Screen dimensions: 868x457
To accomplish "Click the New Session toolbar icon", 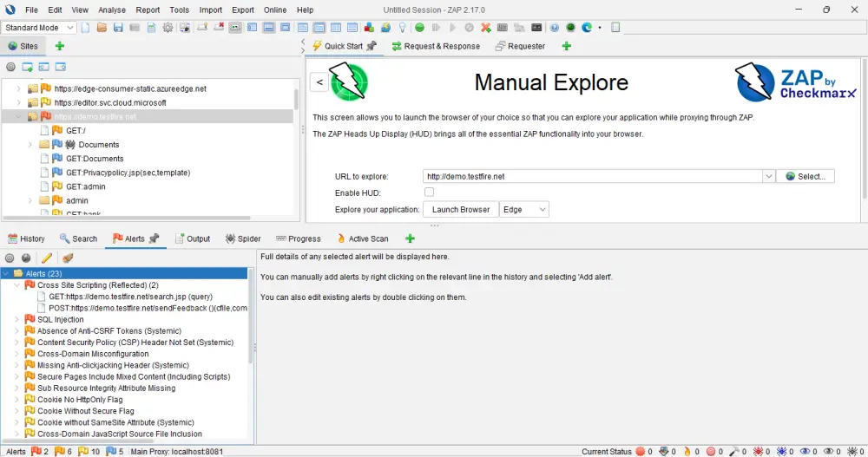I will (x=85, y=28).
